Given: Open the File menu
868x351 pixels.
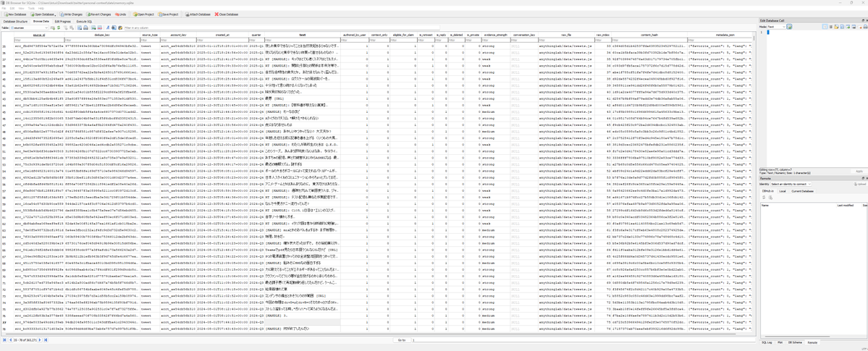Looking at the screenshot, I should point(4,8).
